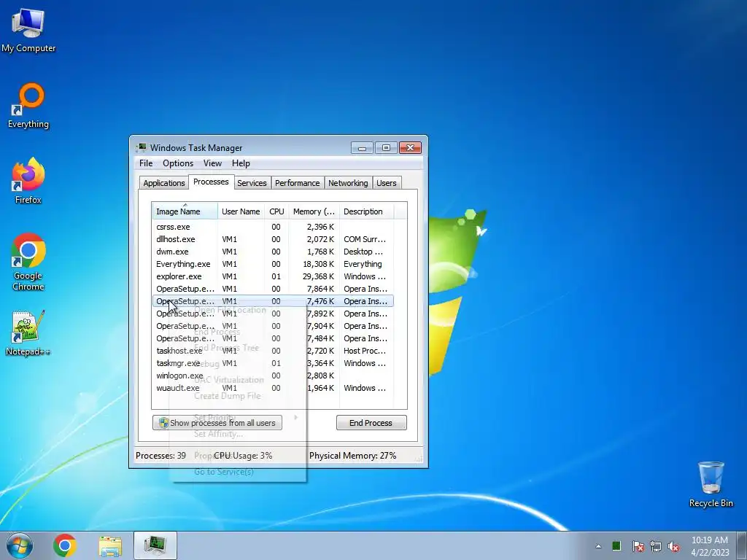The width and height of the screenshot is (747, 560).
Task: Click the 3,364 K memory value of taskmgr.exe
Action: tap(321, 363)
